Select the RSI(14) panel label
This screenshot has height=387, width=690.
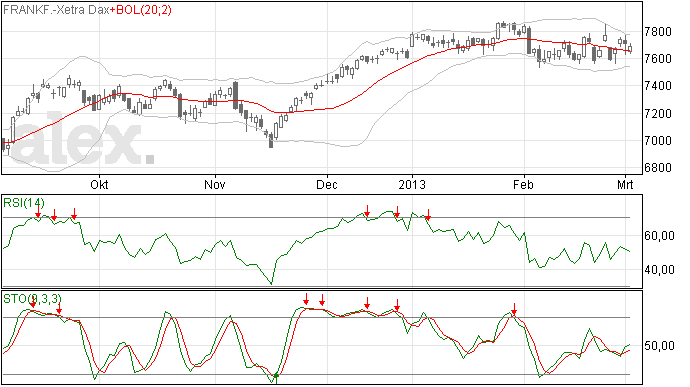point(24,203)
